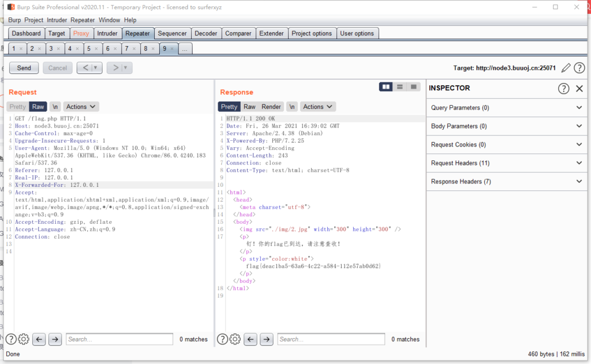Expand Query Parameters section
Image resolution: width=591 pixels, height=364 pixels.
(x=579, y=108)
